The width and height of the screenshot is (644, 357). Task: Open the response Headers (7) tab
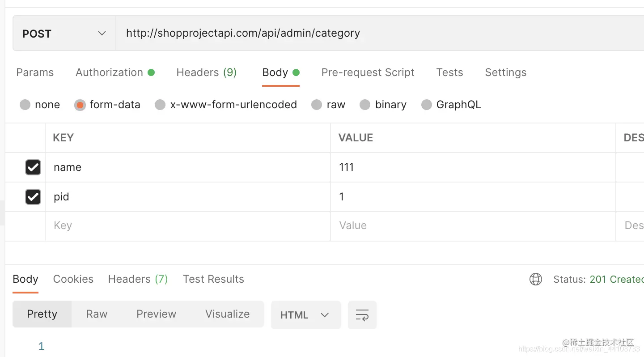pyautogui.click(x=138, y=279)
